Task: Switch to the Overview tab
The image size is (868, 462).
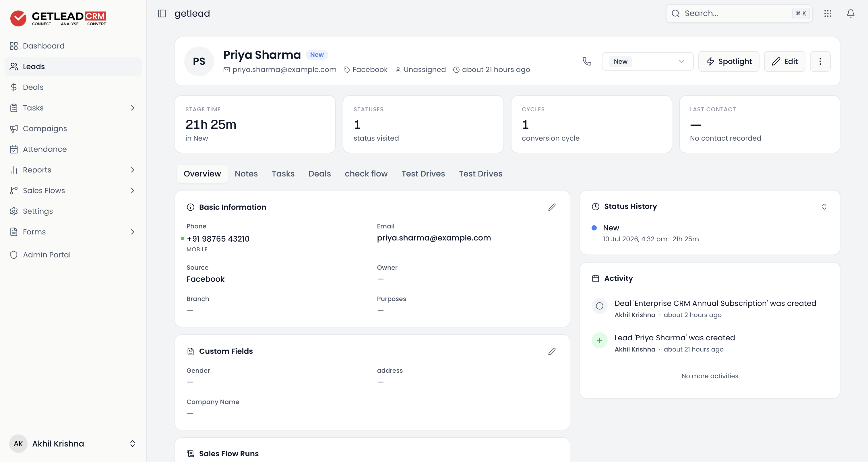Action: pos(202,174)
